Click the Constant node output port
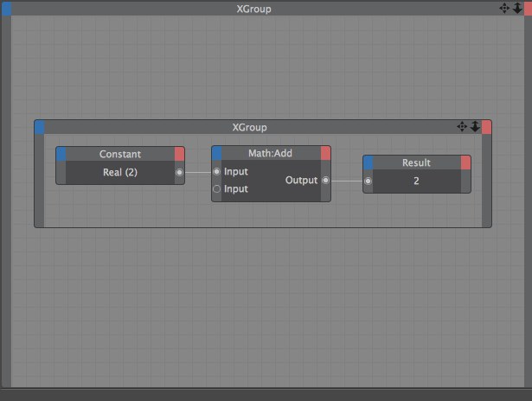532x401 pixels. pyautogui.click(x=179, y=173)
